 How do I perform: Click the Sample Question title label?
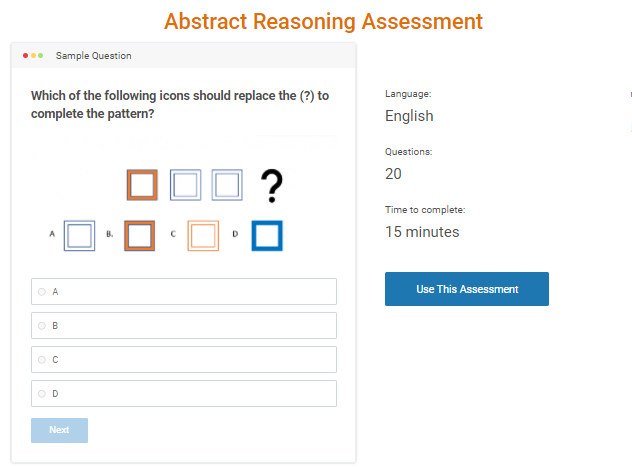tap(93, 56)
